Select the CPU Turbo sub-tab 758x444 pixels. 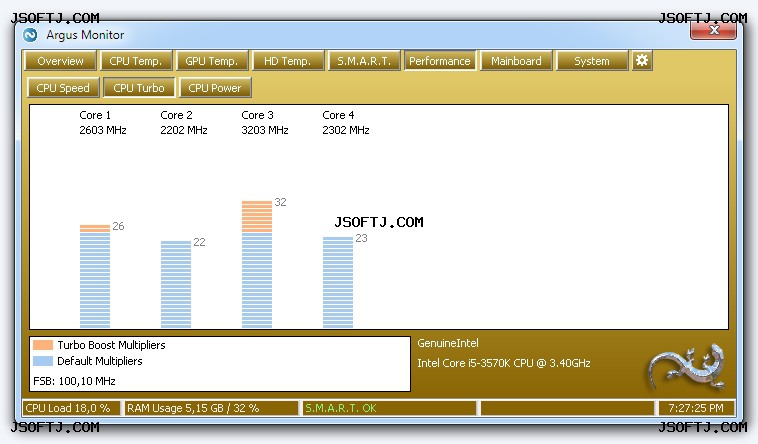[x=139, y=88]
